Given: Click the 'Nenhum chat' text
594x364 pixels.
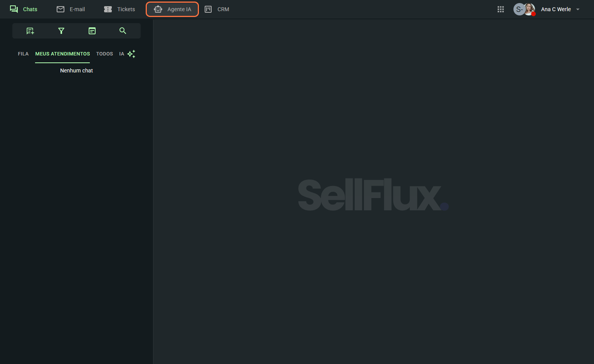Looking at the screenshot, I should (x=76, y=70).
